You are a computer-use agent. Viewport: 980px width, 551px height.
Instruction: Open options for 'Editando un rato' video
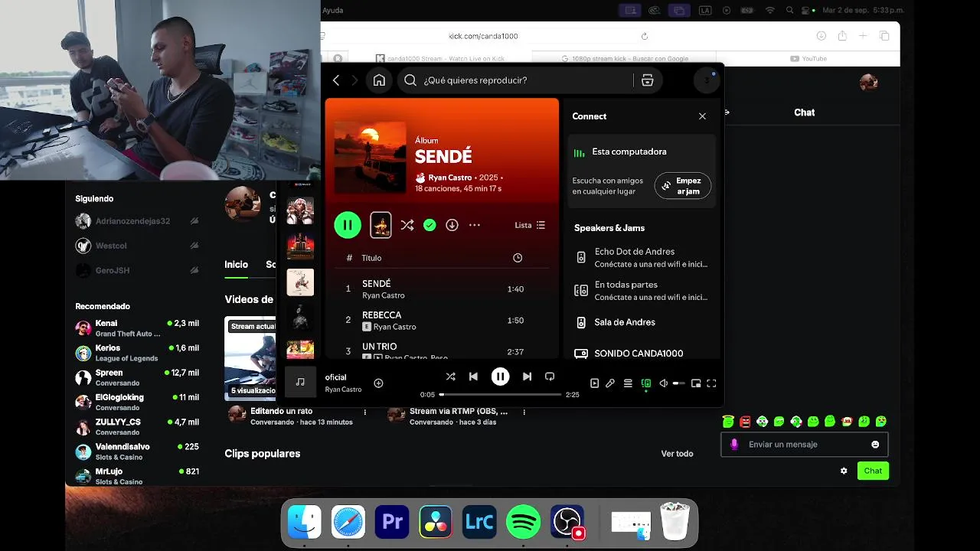click(x=364, y=412)
